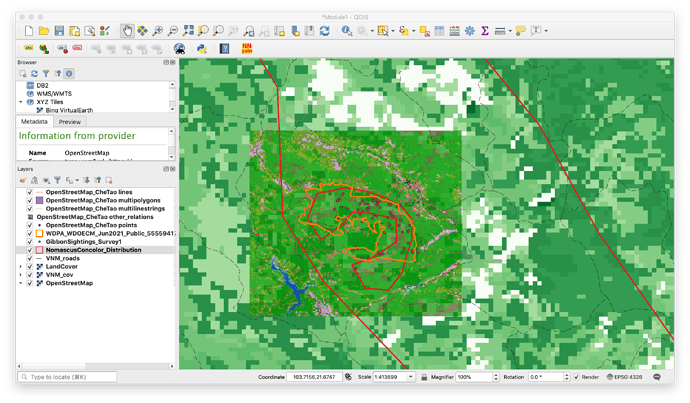Hide the OpenStreetMap_CheTao lines layer
This screenshot has height=403, width=690.
tap(30, 192)
